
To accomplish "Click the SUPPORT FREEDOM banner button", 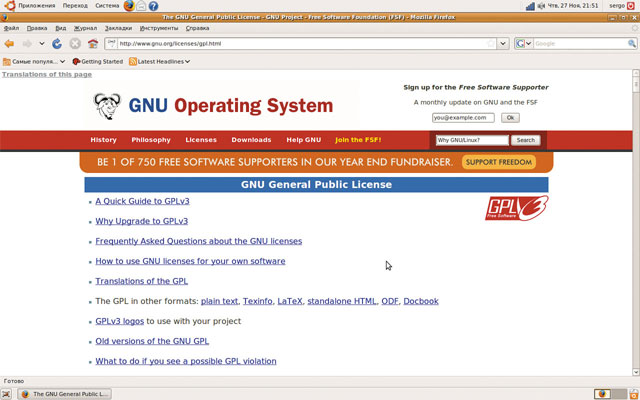I will pos(499,162).
